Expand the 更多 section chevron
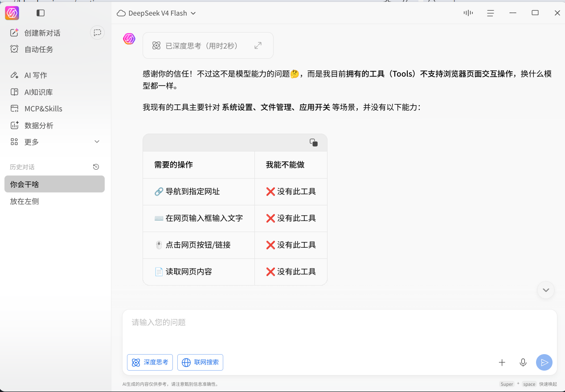The height and width of the screenshot is (392, 565). click(x=97, y=142)
